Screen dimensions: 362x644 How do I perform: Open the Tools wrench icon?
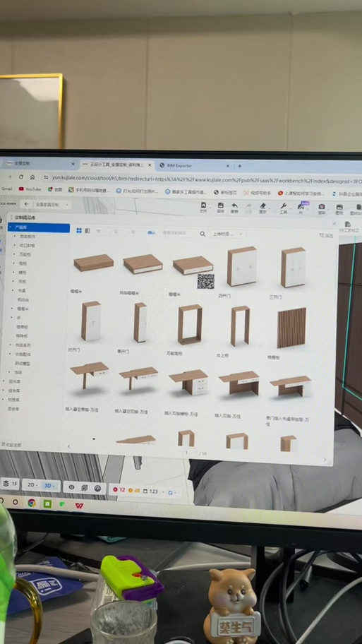point(283,208)
